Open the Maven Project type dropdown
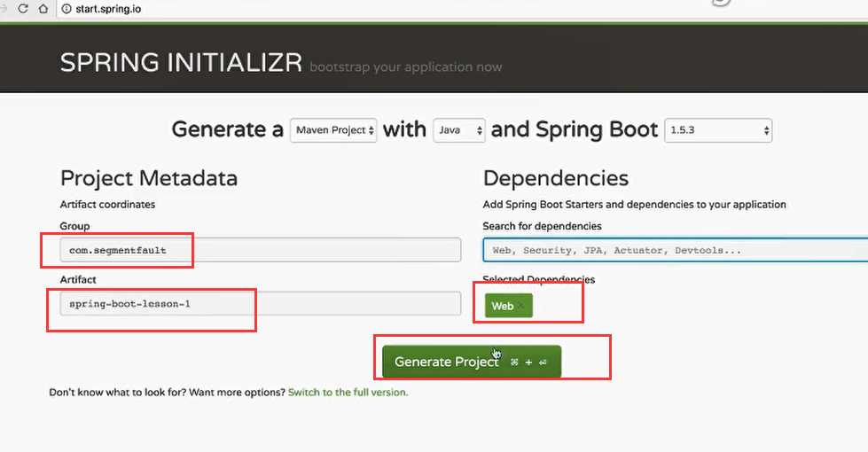 (x=333, y=130)
